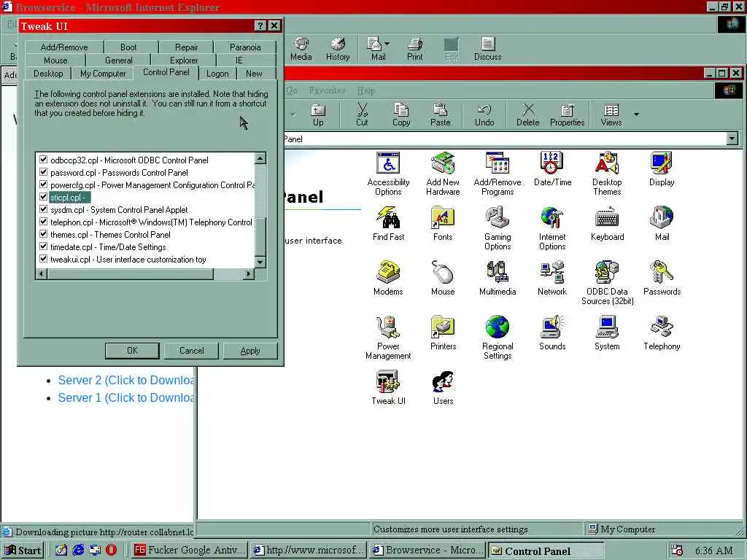Switch to the Add/Remove tab
Screen dimensions: 747x560
(64, 47)
